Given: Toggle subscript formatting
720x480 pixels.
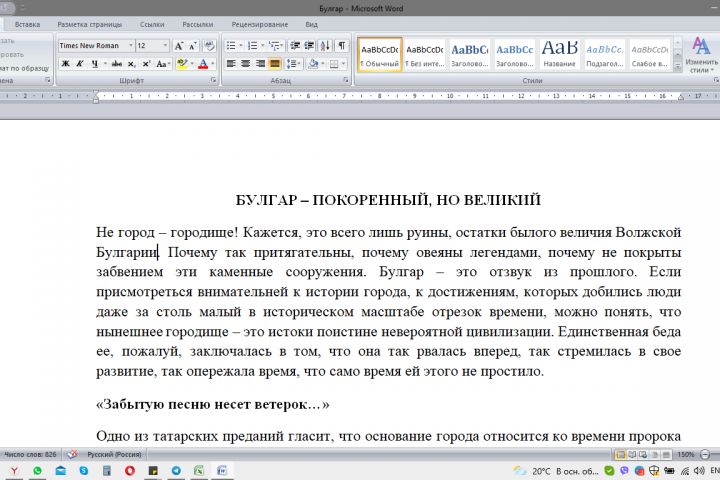Looking at the screenshot, I should click(x=132, y=64).
